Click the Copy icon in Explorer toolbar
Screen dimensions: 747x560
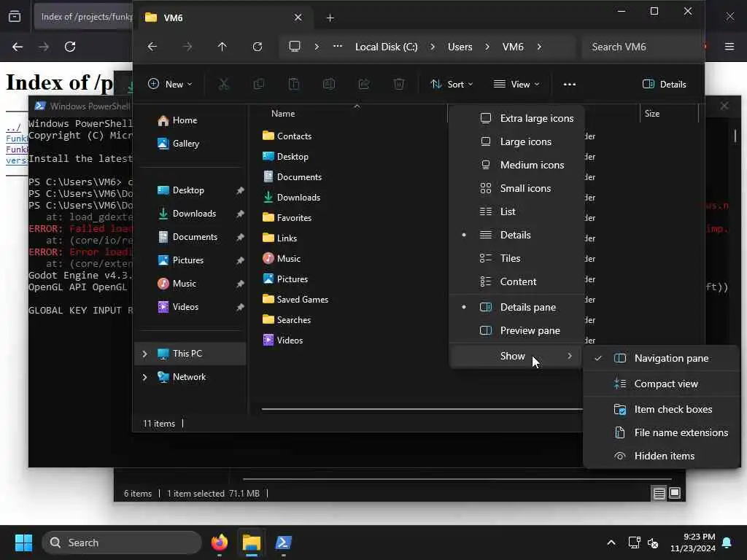(x=259, y=85)
